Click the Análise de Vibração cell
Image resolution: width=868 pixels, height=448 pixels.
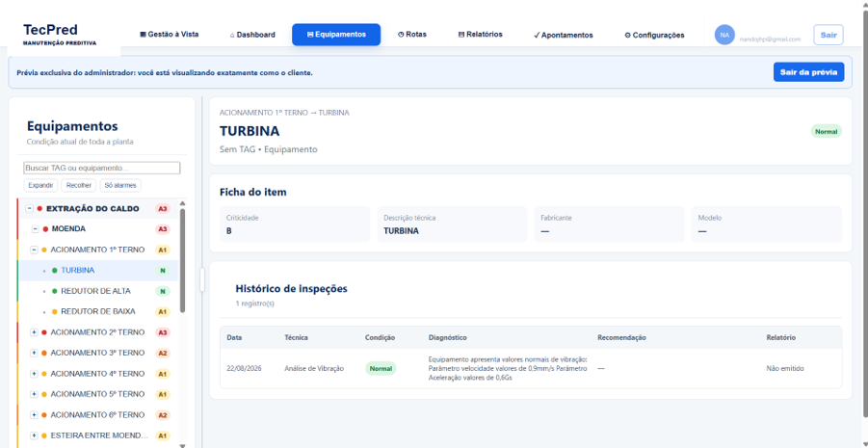click(314, 368)
